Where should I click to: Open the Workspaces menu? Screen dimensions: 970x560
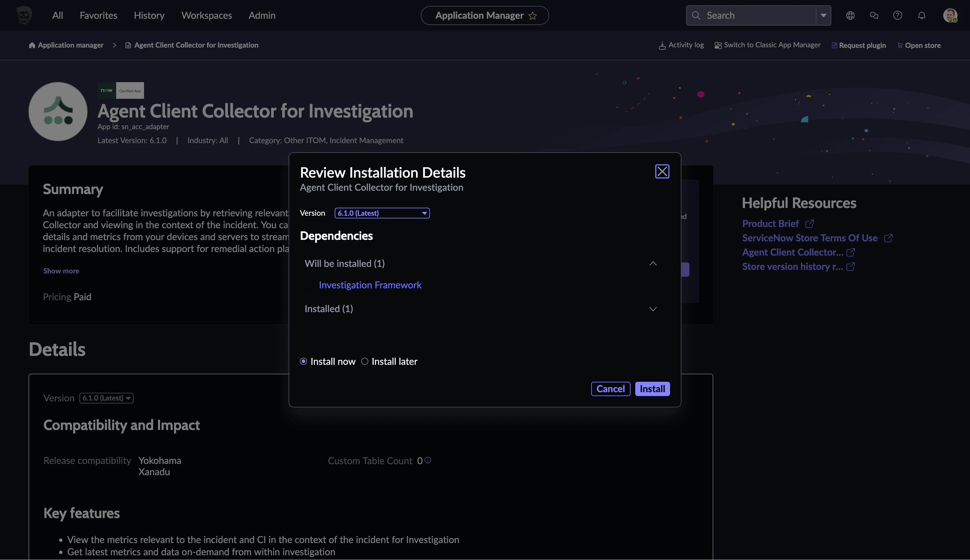(x=207, y=15)
